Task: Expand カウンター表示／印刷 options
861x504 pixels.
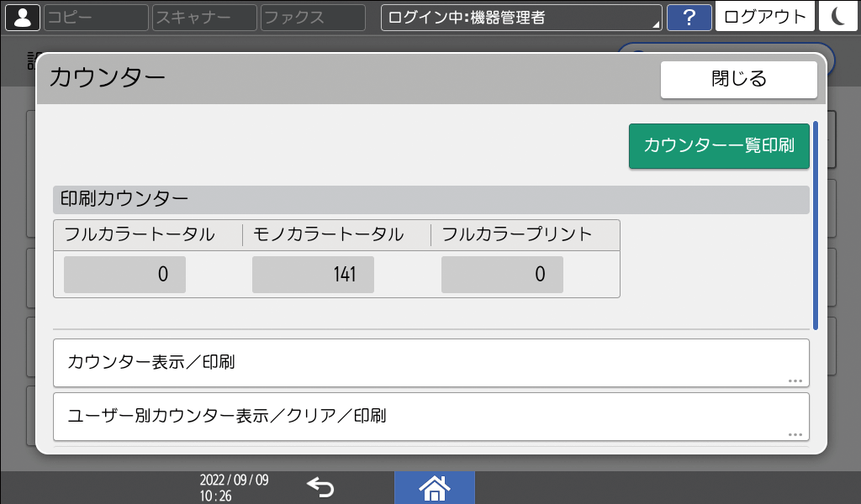Action: click(430, 362)
